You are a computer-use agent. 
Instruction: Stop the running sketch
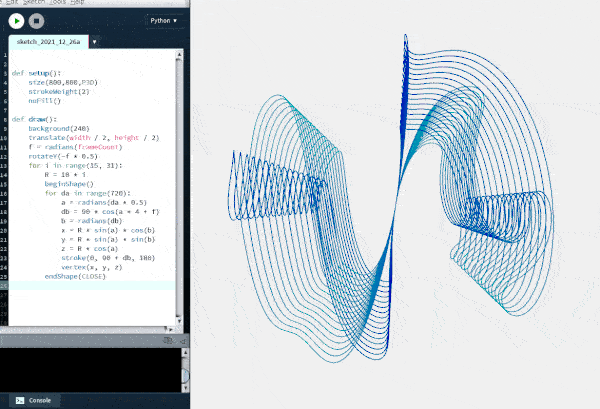tap(37, 20)
